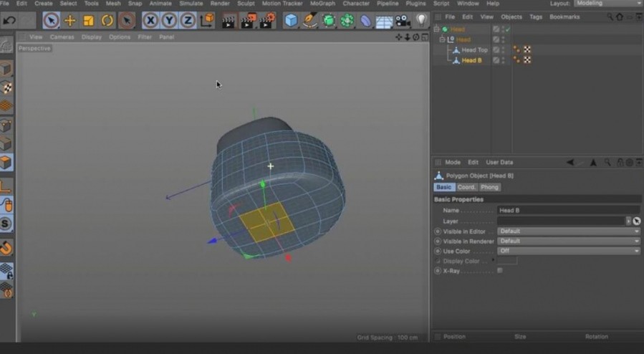
Task: Toggle Enable Snap magnet icon
Action: pos(6,248)
